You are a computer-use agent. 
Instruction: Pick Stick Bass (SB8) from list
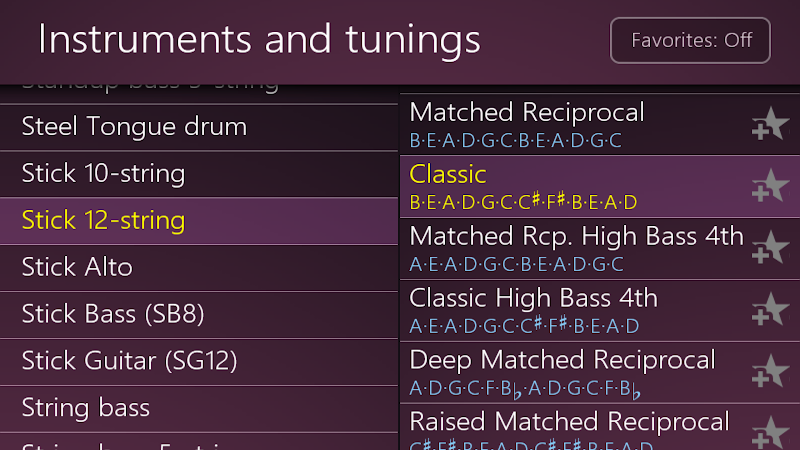(199, 315)
